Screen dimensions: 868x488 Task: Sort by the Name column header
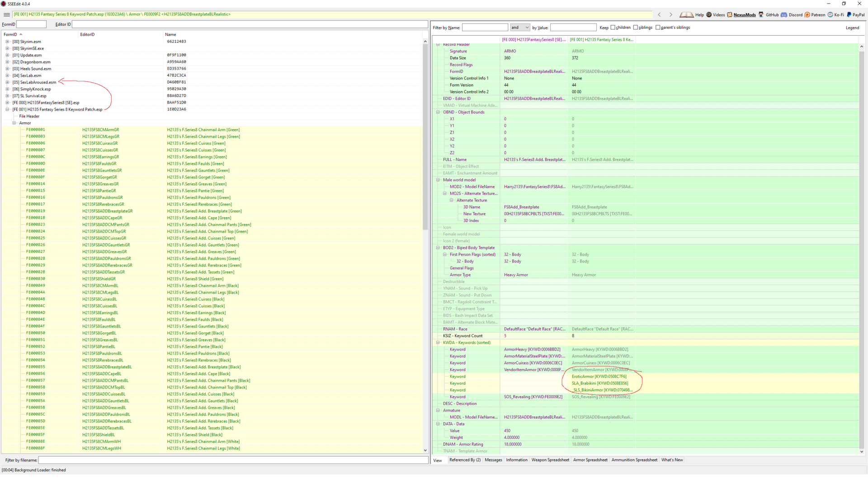[292, 34]
